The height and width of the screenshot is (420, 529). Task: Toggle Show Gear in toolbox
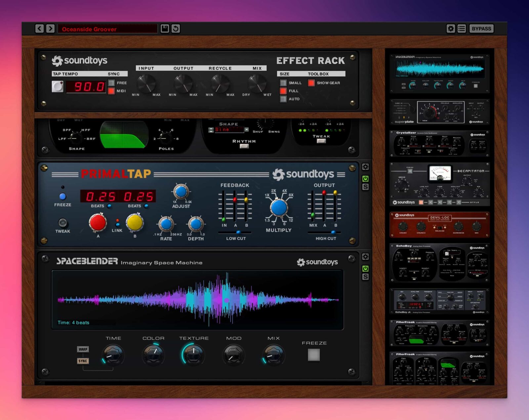pos(311,83)
